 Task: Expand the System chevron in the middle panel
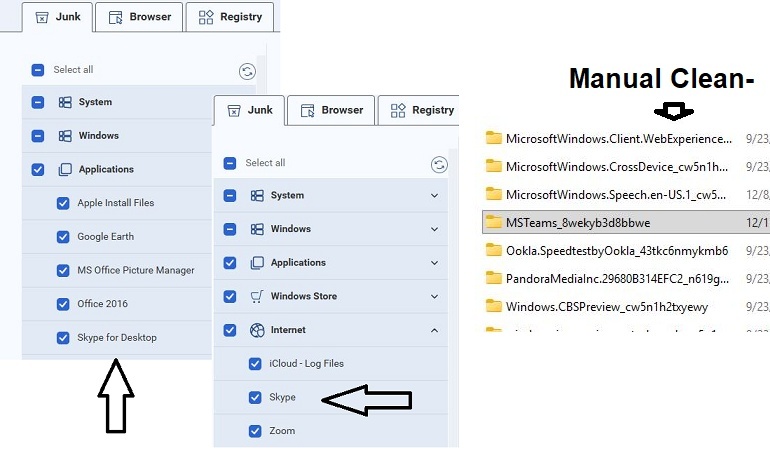pyautogui.click(x=435, y=196)
